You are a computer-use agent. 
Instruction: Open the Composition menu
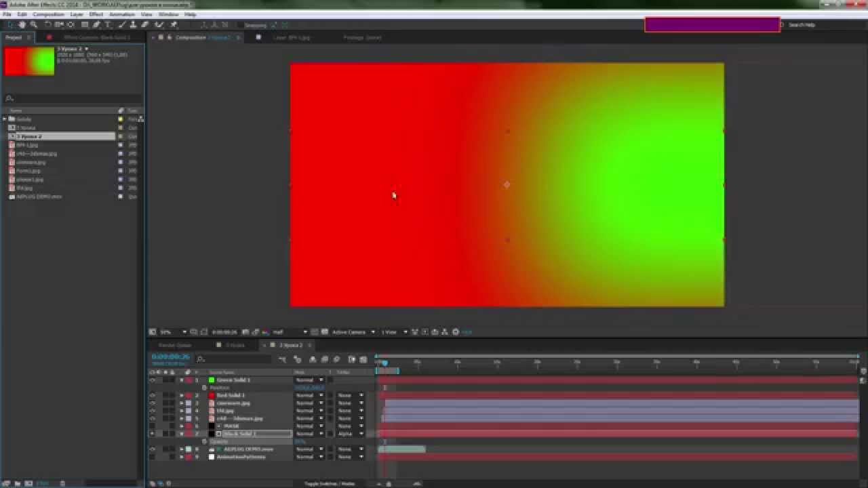click(48, 14)
